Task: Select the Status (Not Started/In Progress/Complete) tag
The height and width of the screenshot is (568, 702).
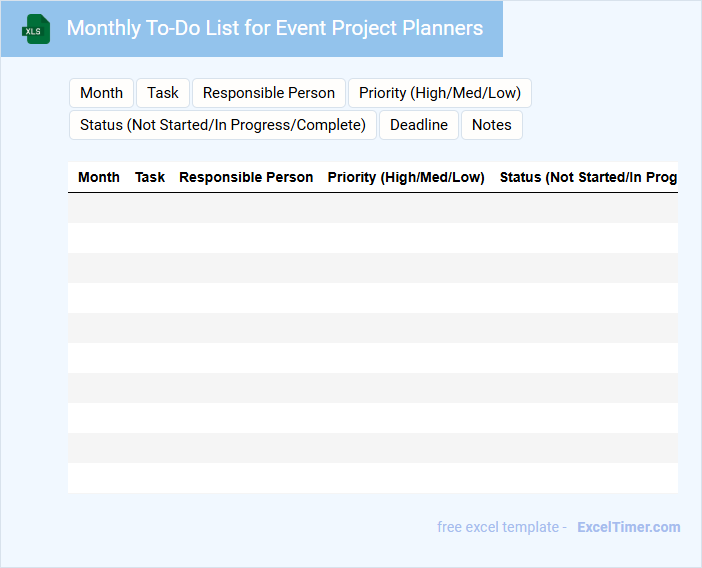Action: click(x=223, y=125)
